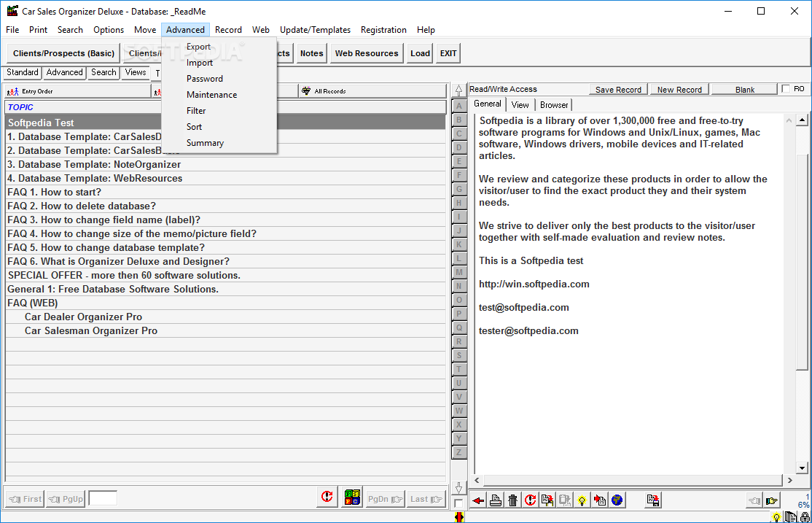The image size is (812, 523).
Task: Click the red-yellow splitter arrows icon
Action: [458, 516]
